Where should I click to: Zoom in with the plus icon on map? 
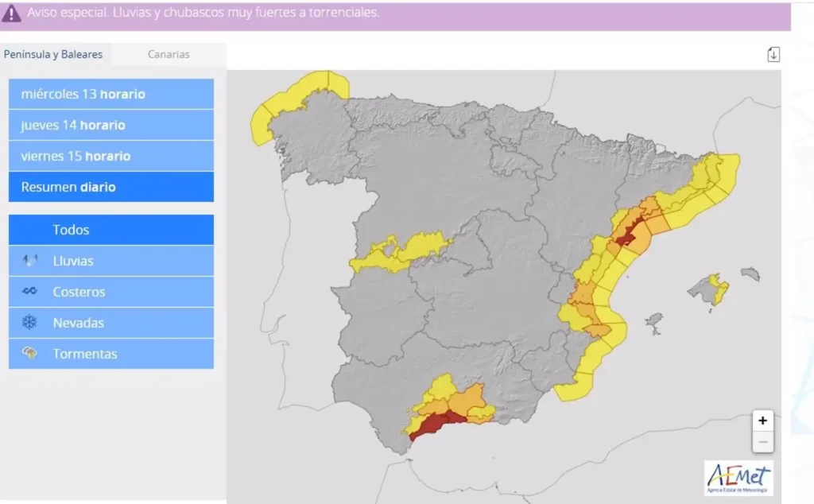[762, 420]
